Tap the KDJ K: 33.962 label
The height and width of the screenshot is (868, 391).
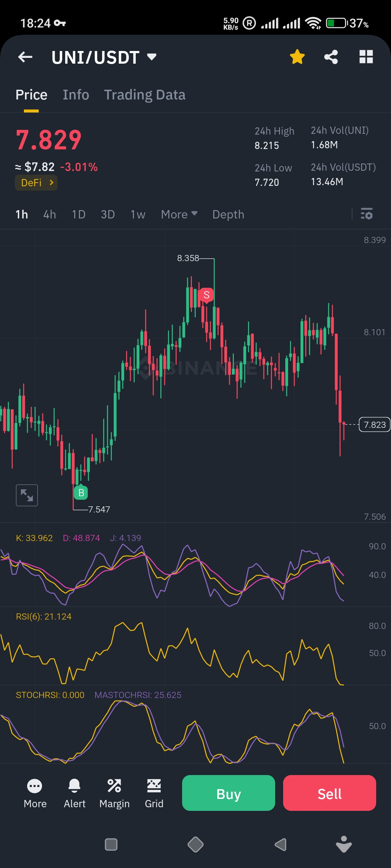point(34,538)
